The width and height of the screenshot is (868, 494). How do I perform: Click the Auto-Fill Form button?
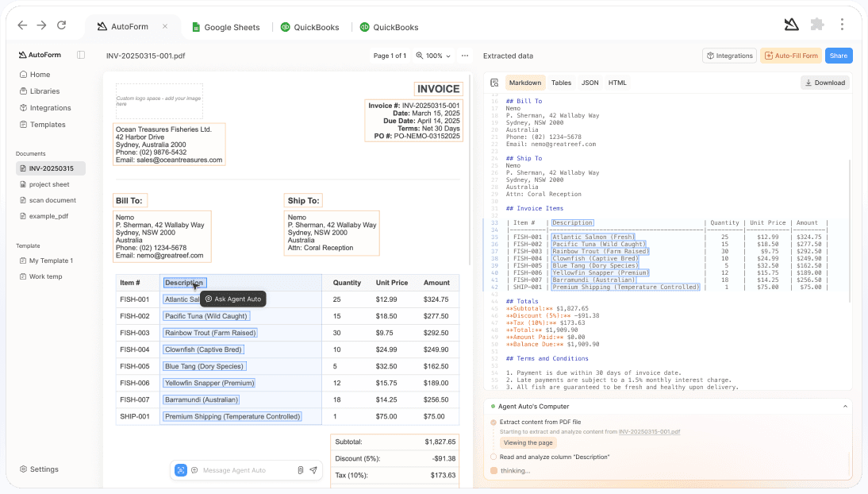(791, 56)
